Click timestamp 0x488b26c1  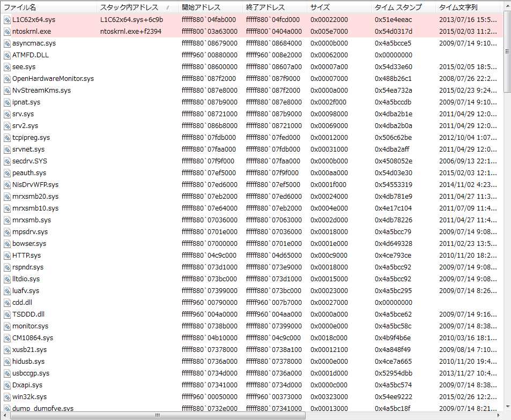tap(393, 79)
